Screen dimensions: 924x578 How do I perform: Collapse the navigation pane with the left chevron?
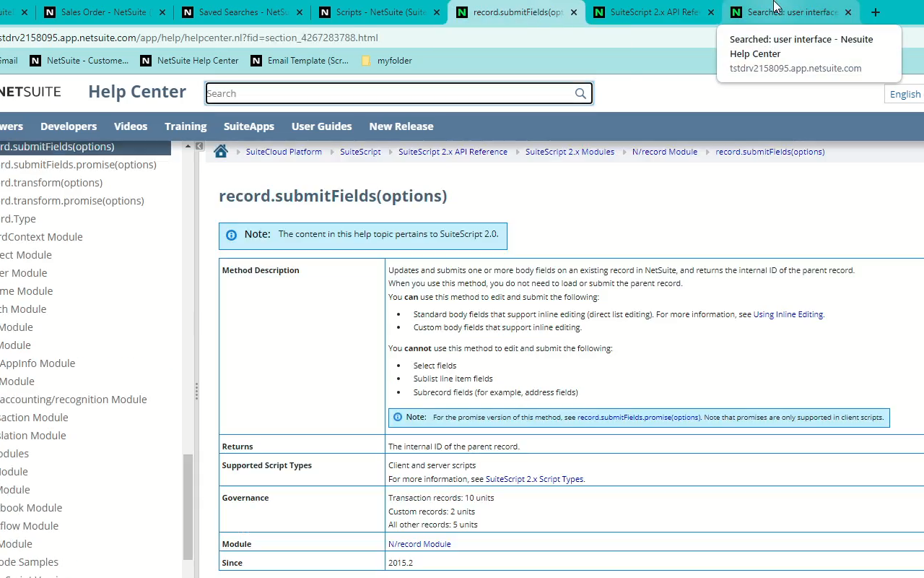(199, 146)
